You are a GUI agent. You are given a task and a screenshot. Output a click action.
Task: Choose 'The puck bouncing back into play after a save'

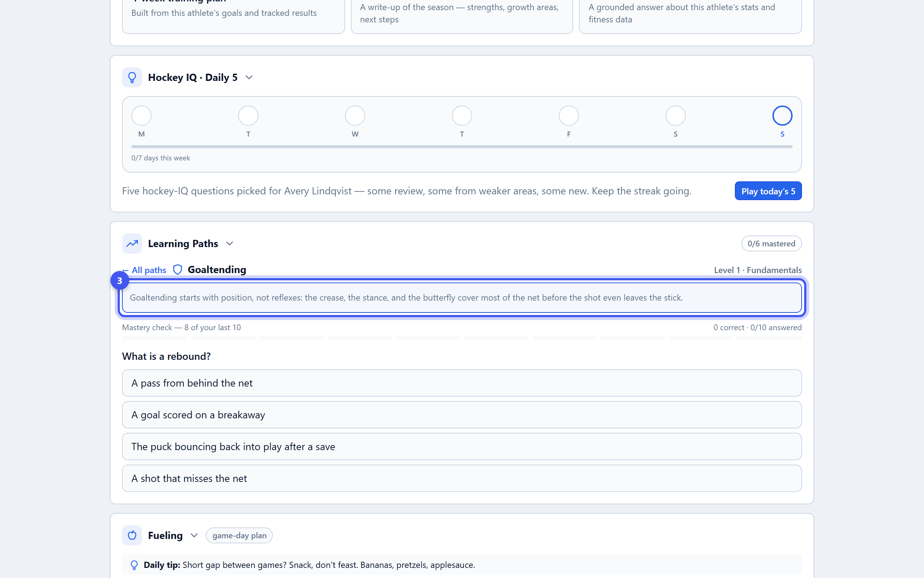pyautogui.click(x=462, y=447)
